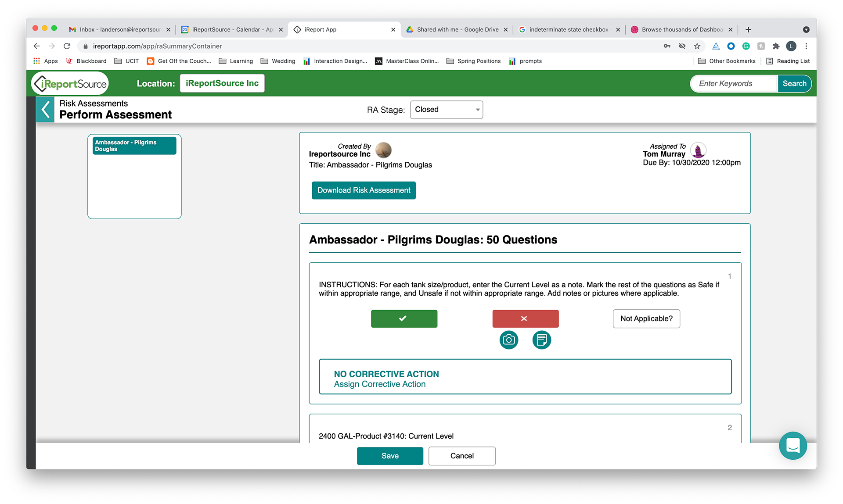
Task: Open the Interaction Design bookmark
Action: [335, 61]
